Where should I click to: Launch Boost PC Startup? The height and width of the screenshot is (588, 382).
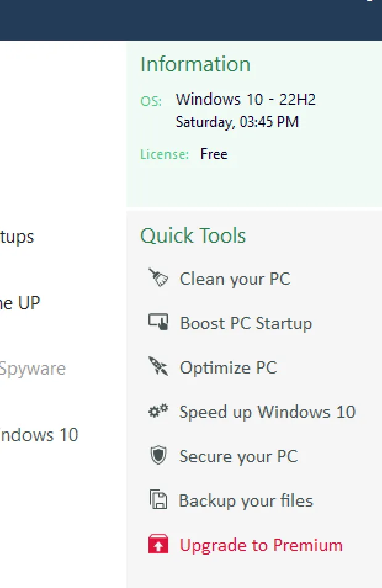(x=246, y=323)
